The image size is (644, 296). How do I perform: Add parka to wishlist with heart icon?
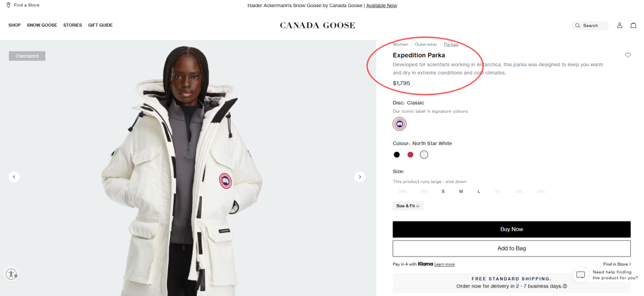point(628,55)
